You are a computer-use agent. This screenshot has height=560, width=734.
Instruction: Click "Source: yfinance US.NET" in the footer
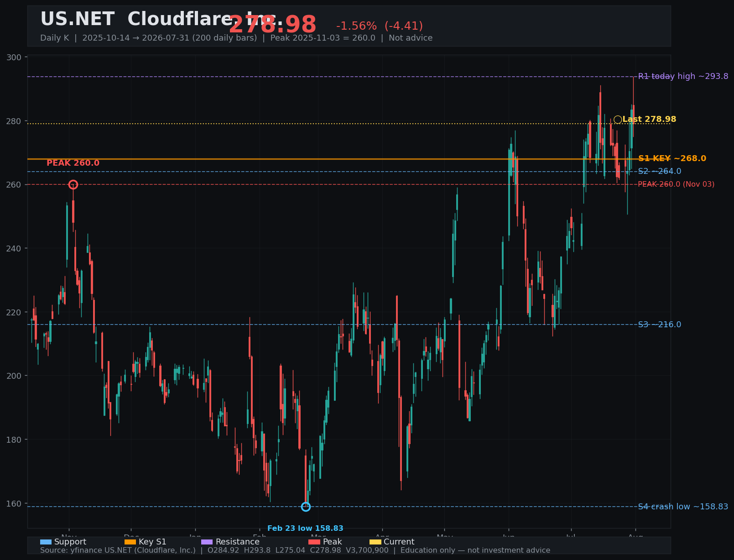click(x=85, y=550)
